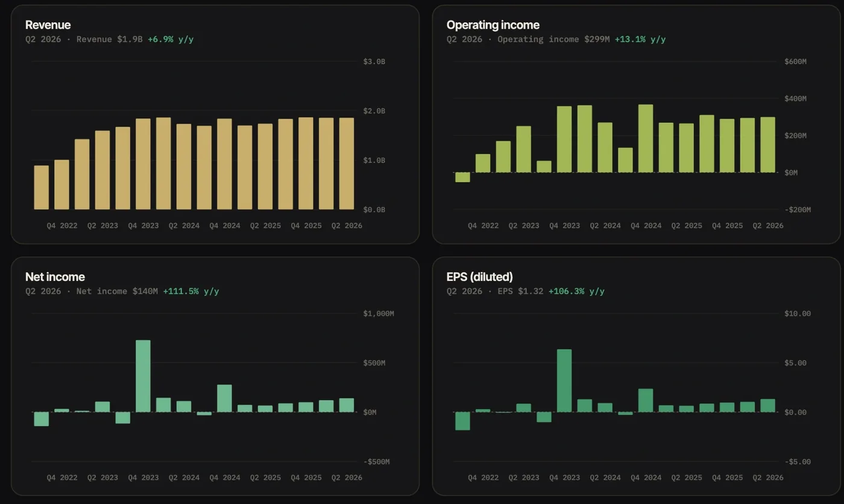This screenshot has height=504, width=844.
Task: Click the $0M label in Operating income chart
Action: pos(791,172)
